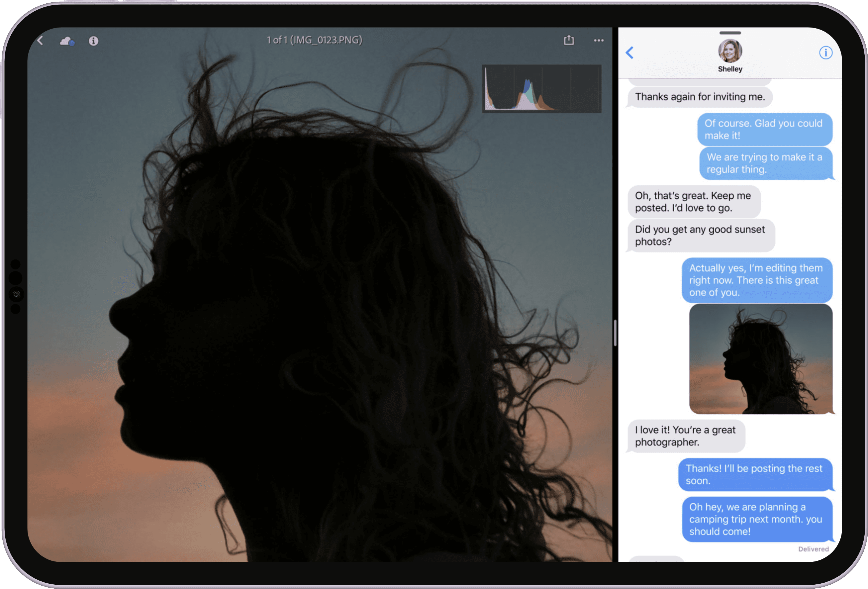
Task: Tap the "Thanks again for inviting me" message
Action: pyautogui.click(x=700, y=97)
